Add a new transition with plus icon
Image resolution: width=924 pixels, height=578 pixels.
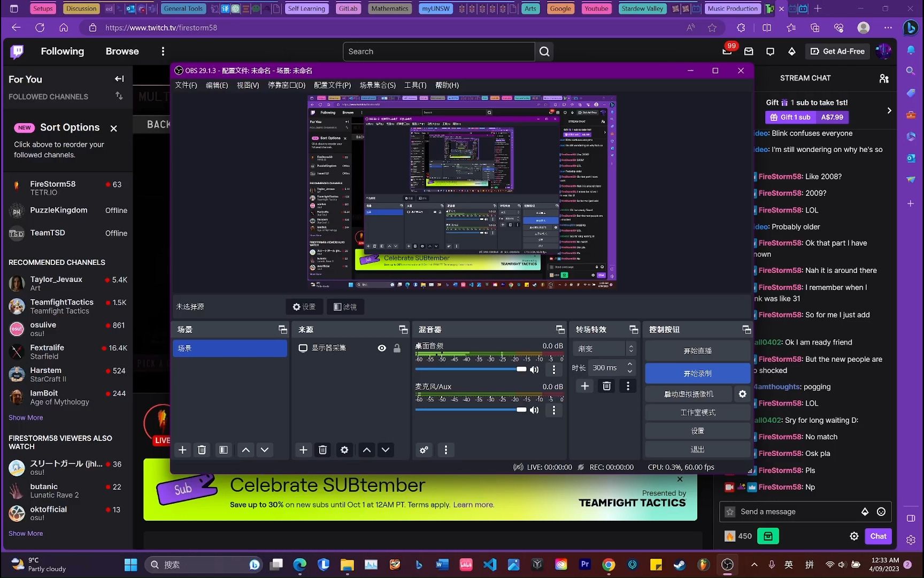pyautogui.click(x=585, y=386)
